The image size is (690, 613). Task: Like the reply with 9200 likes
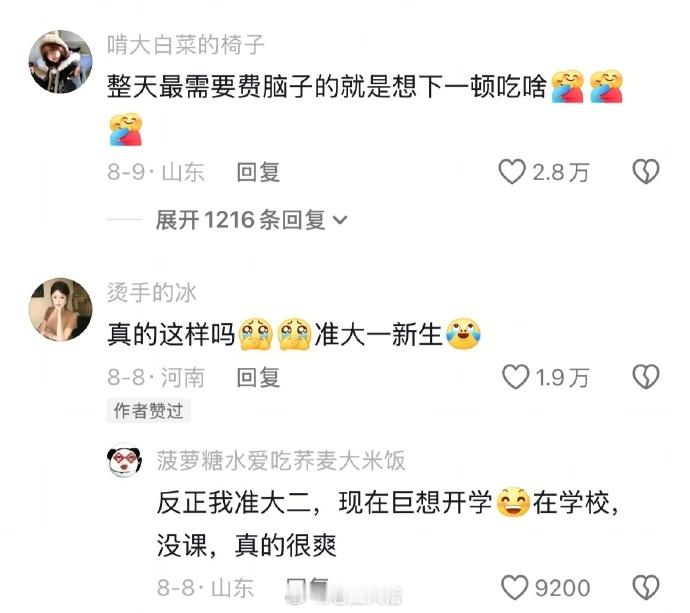click(514, 587)
